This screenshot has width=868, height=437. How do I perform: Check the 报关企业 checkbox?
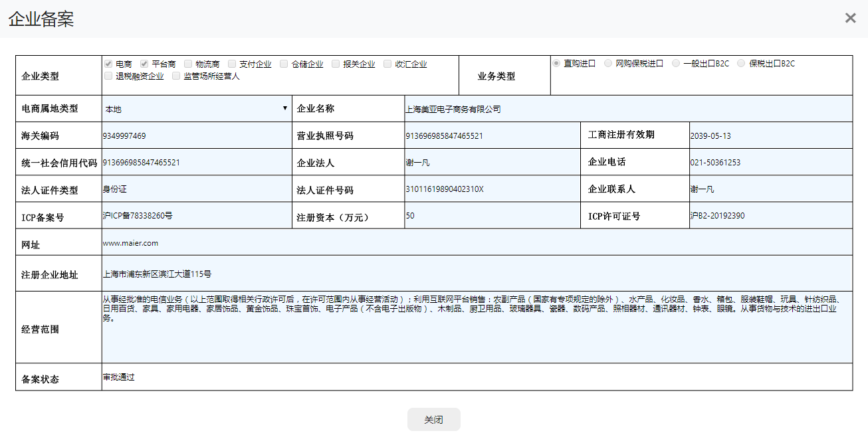336,64
